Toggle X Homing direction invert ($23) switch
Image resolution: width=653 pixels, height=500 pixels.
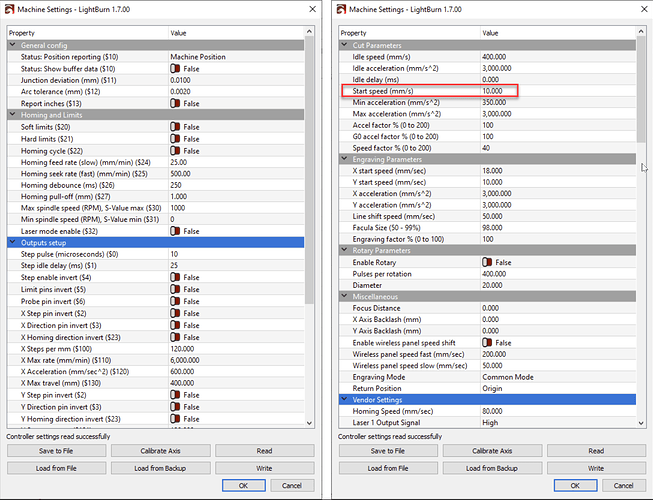(175, 337)
